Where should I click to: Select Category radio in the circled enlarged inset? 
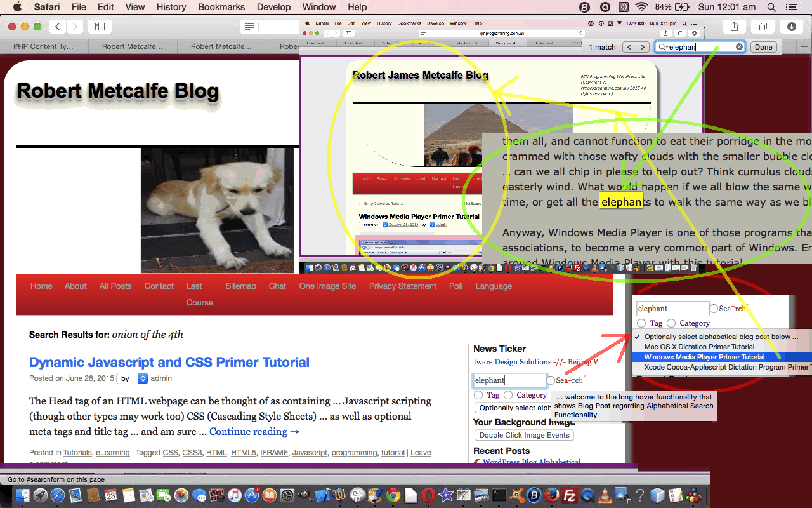[671, 323]
